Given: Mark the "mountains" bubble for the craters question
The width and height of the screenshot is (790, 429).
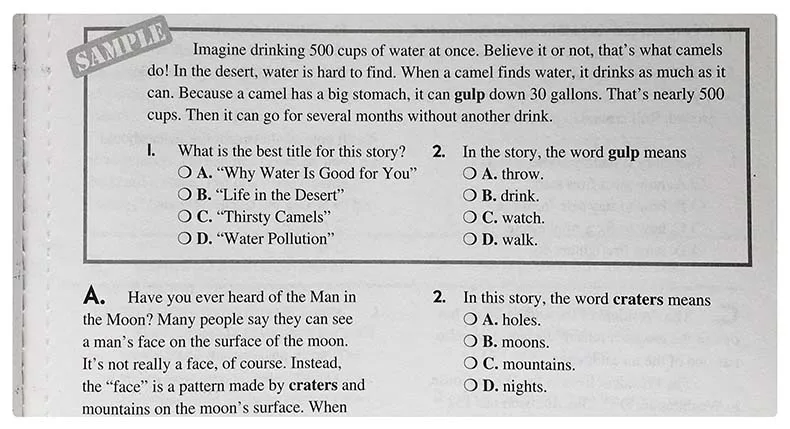Looking at the screenshot, I should pos(470,364).
